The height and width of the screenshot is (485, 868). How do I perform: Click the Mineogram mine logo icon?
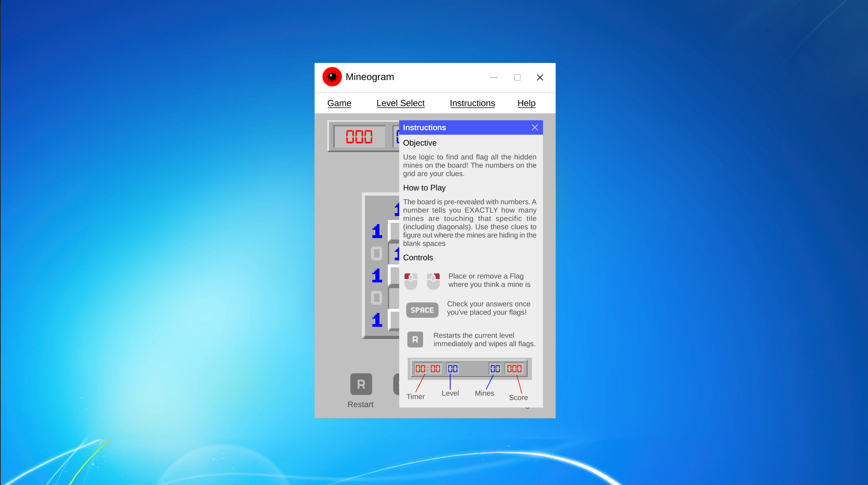pos(332,77)
